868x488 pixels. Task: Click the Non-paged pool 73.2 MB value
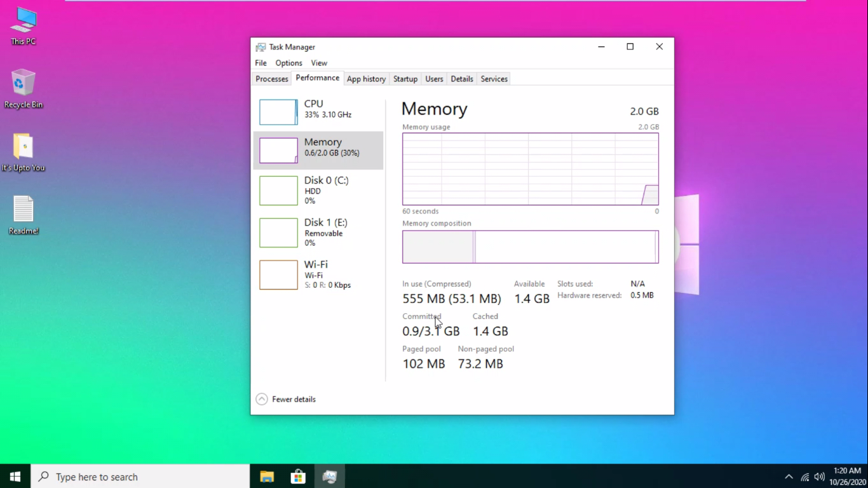point(480,364)
